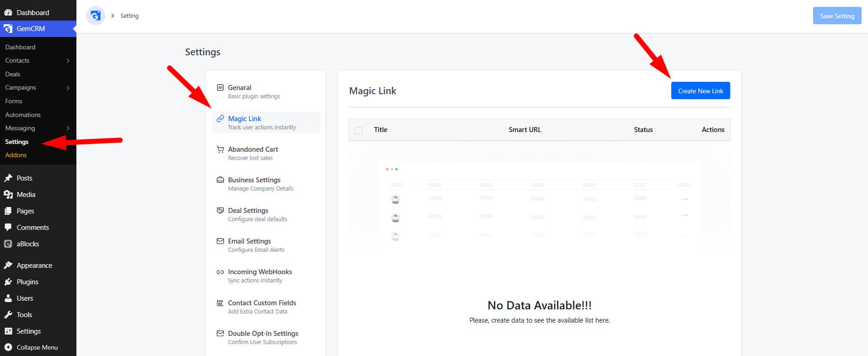Click the Genaral settings icon
This screenshot has height=356, width=868.
[220, 87]
